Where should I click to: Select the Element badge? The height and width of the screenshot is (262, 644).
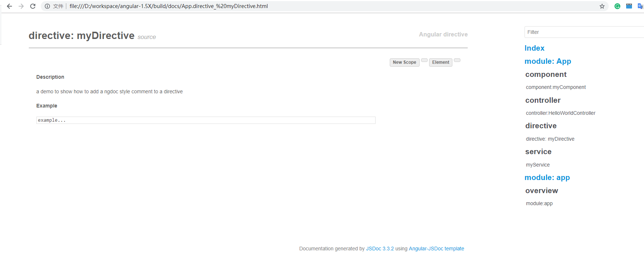point(441,62)
